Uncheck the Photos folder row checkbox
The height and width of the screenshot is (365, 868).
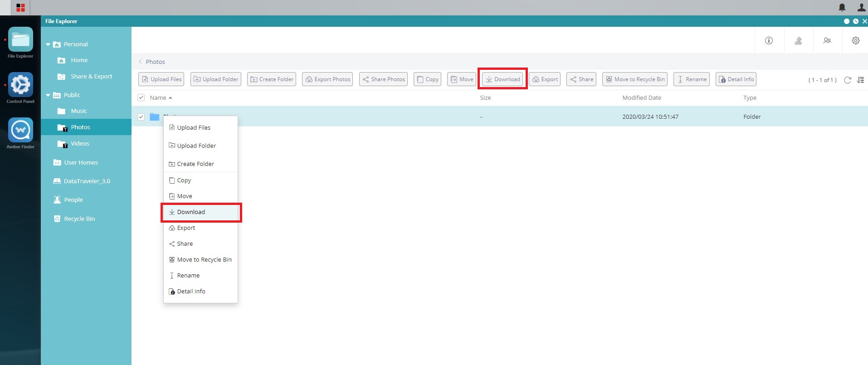point(141,117)
